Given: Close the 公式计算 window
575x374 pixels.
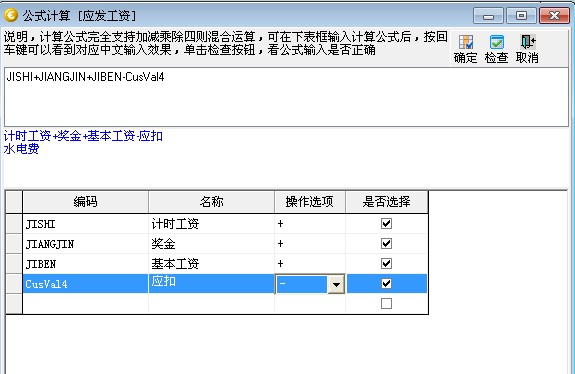Looking at the screenshot, I should [554, 16].
